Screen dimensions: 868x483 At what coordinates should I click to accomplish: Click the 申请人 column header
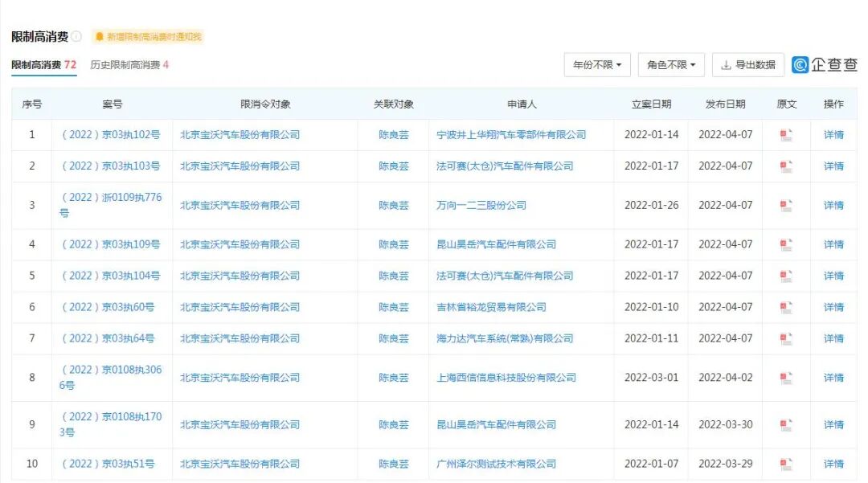point(522,104)
